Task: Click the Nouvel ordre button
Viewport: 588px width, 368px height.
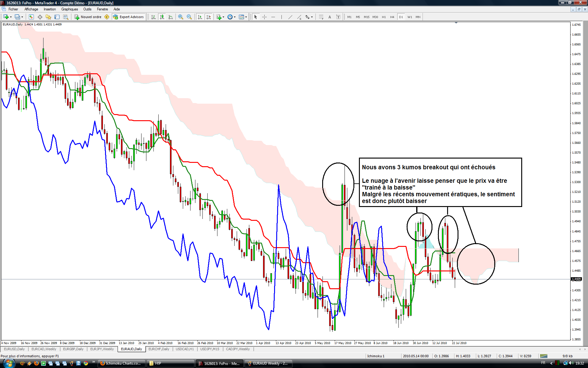Action: (x=88, y=17)
